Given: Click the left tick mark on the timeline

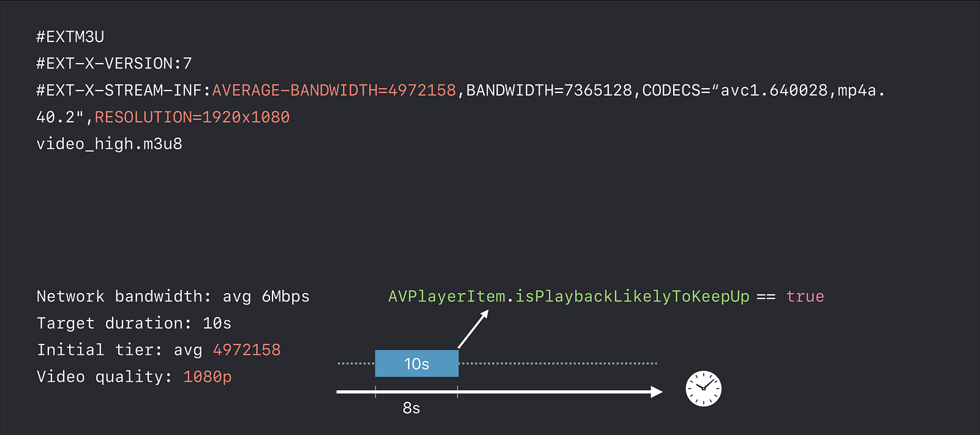Looking at the screenshot, I should [375, 392].
